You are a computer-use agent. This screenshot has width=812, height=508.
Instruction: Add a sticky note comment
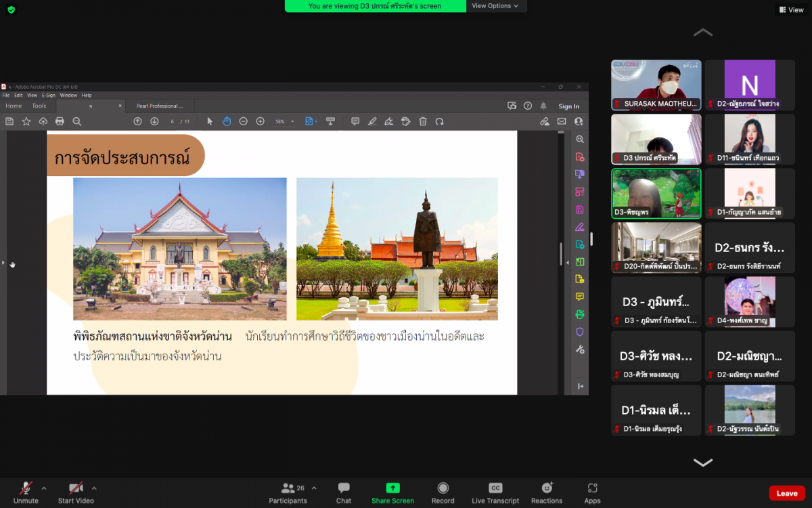[x=355, y=121]
